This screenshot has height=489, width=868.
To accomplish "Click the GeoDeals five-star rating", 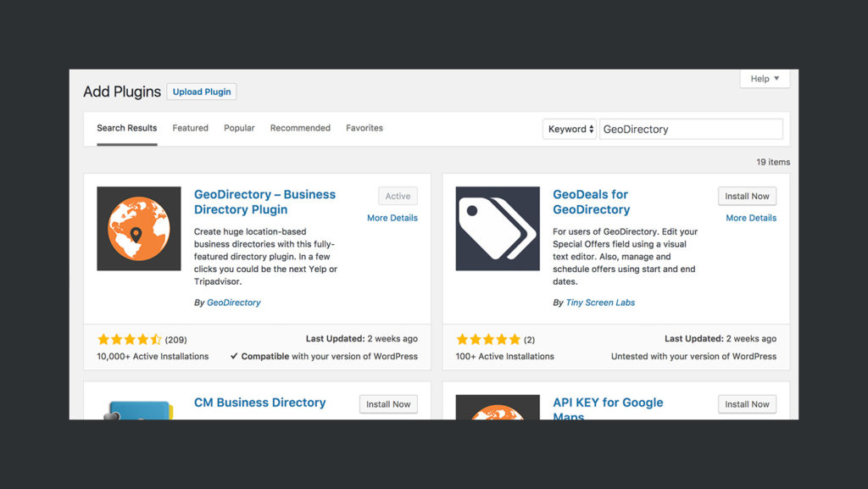I will click(x=488, y=338).
